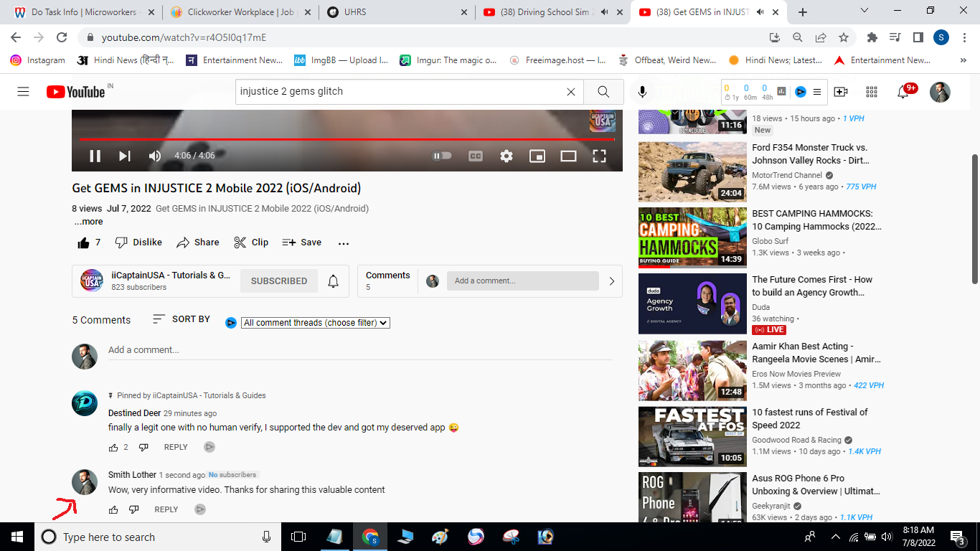Expand description with ...more

point(89,222)
